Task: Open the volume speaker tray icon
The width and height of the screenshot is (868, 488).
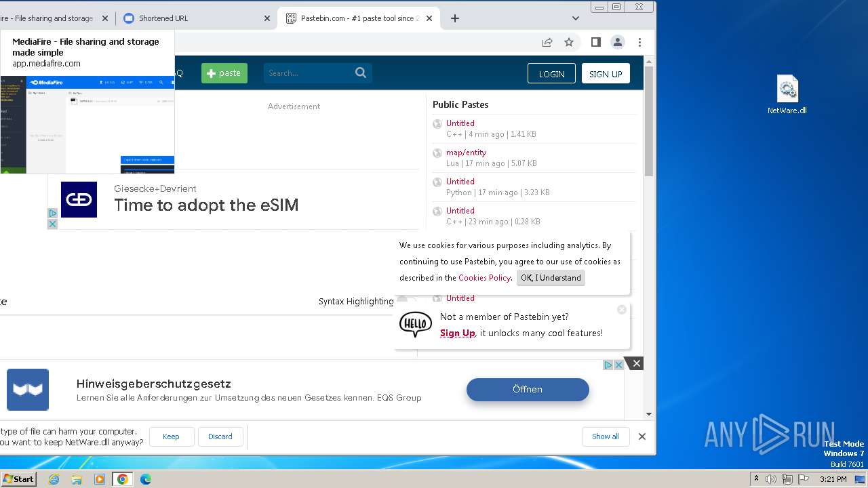Action: click(x=771, y=479)
